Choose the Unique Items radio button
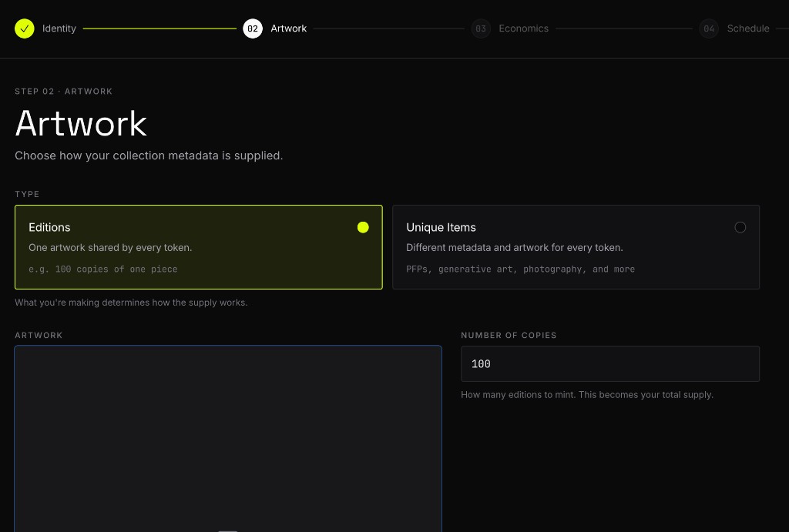Viewport: 789px width, 532px height. click(x=740, y=227)
